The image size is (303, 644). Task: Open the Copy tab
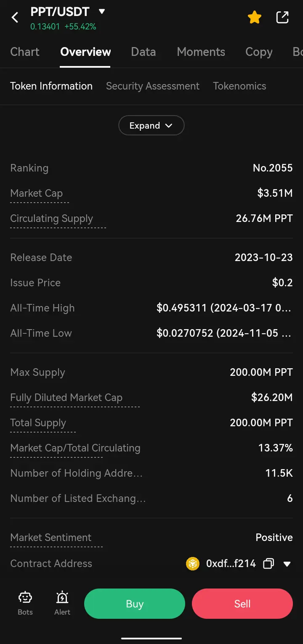tap(259, 52)
